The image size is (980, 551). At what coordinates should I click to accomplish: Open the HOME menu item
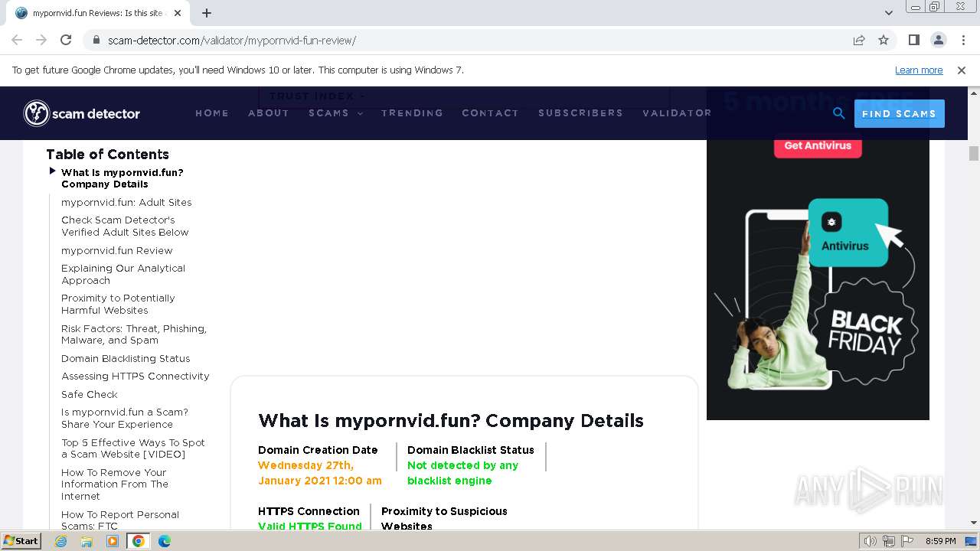pos(212,112)
